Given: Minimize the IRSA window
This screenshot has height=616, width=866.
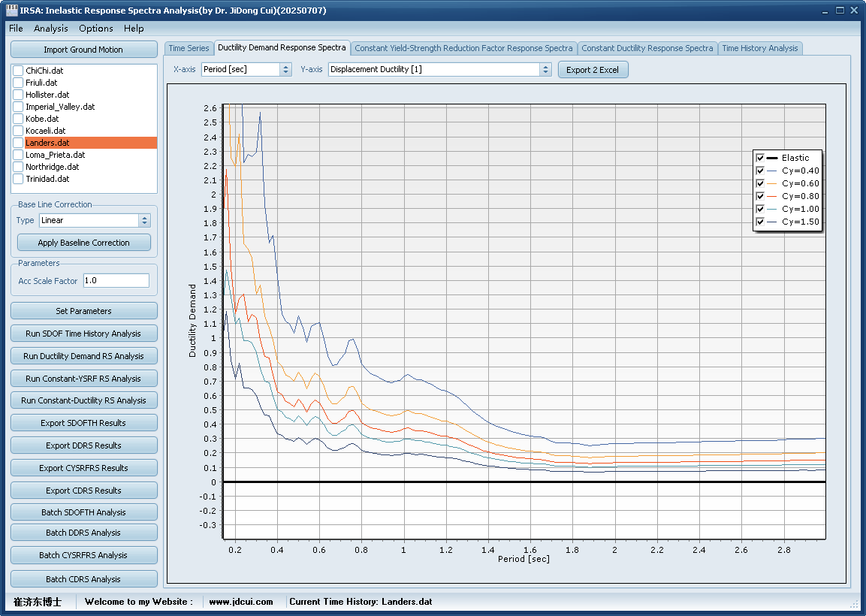Looking at the screenshot, I should pyautogui.click(x=825, y=11).
